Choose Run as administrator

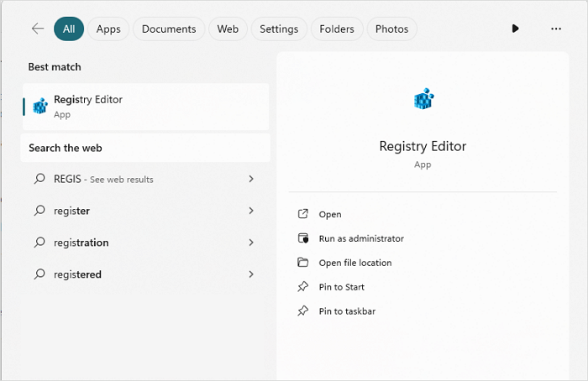[x=360, y=238]
